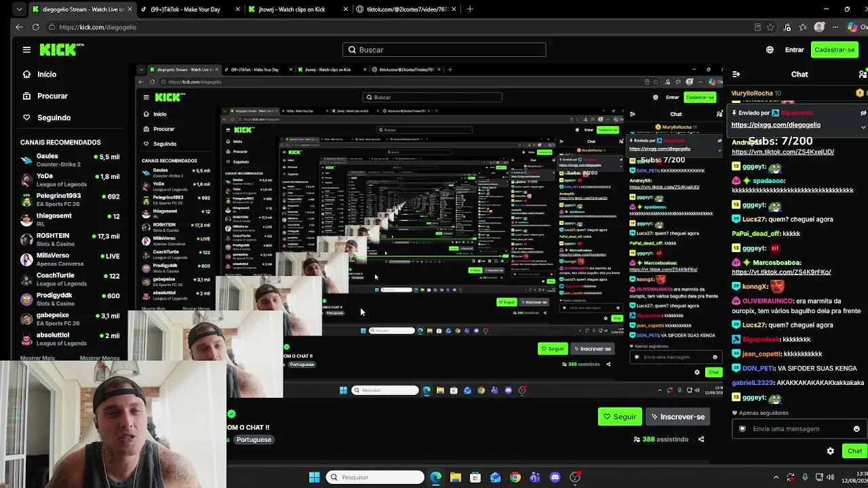Open YoDa recommended channel
This screenshot has height=488, width=868.
70,180
